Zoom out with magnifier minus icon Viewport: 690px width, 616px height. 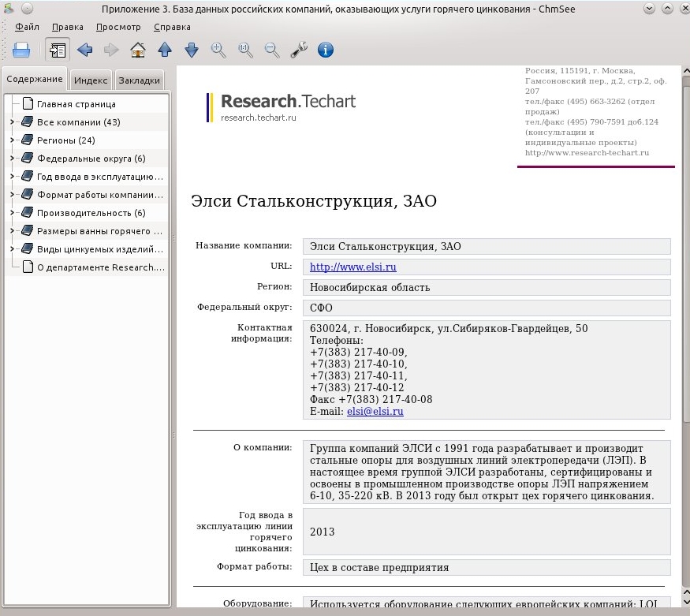coord(271,50)
